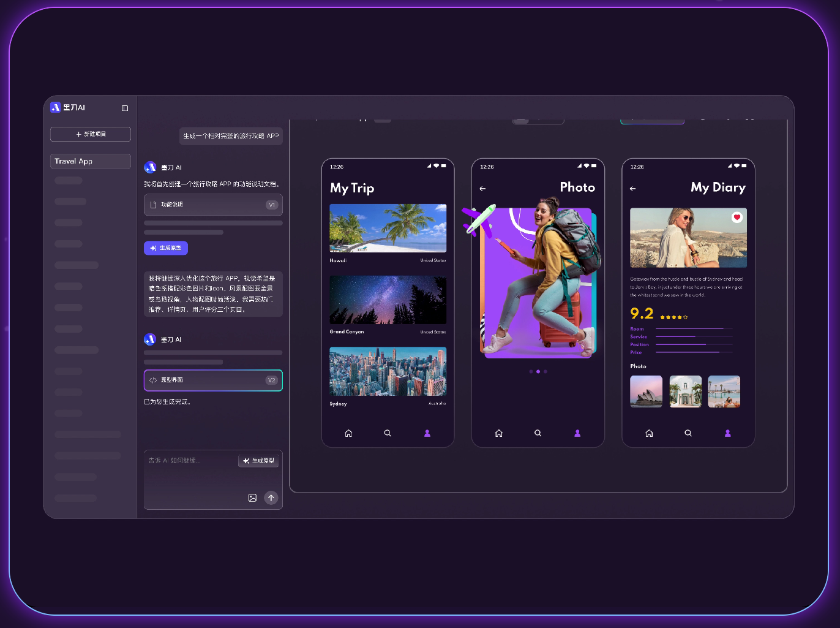This screenshot has width=840, height=628.
Task: Click the Room rating bar in My Diary
Action: pyautogui.click(x=693, y=329)
